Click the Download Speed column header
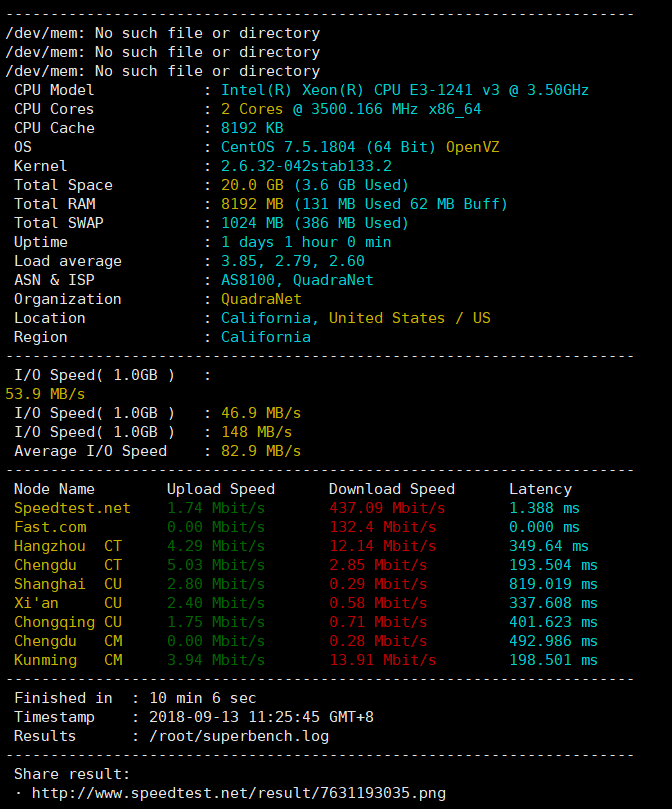 pos(391,489)
